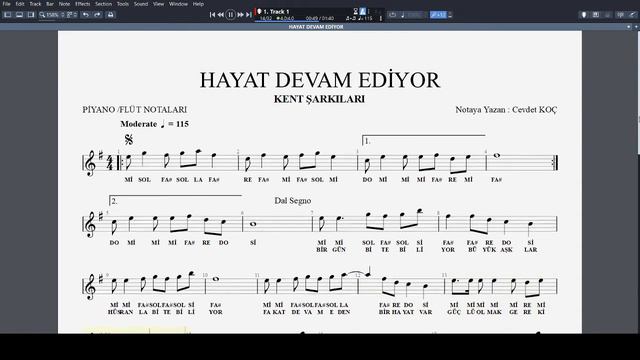Toggle the inspector panel icon

pyautogui.click(x=31, y=15)
